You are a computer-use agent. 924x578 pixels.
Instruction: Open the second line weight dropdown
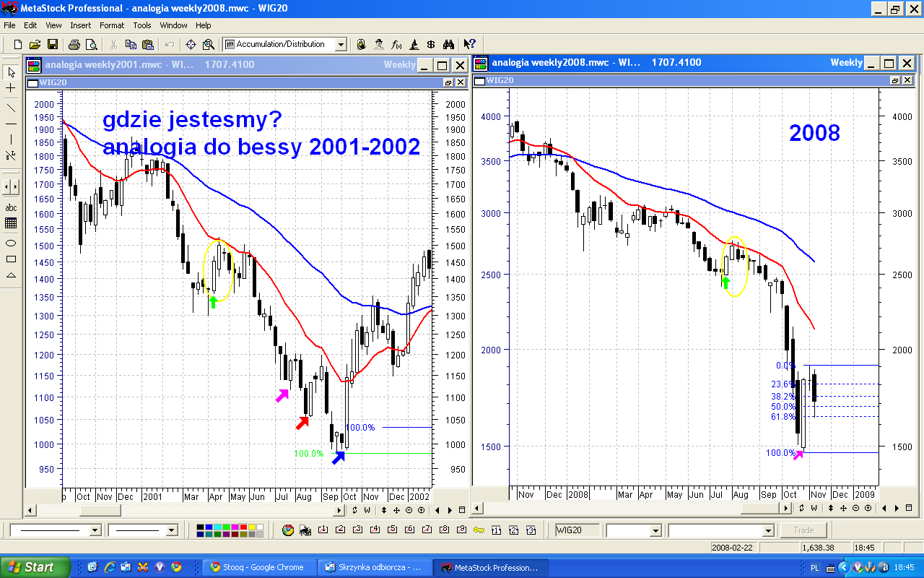click(172, 530)
